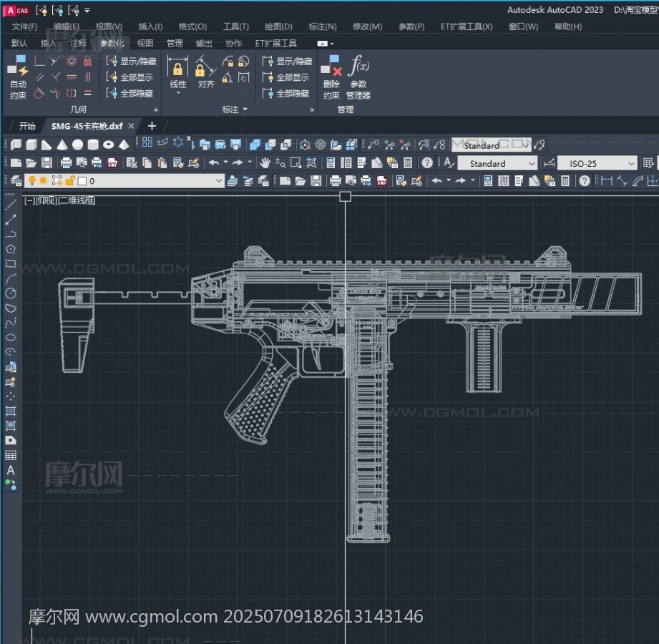Select the Polygon draw tool
This screenshot has width=659, height=644.
pos(11,249)
